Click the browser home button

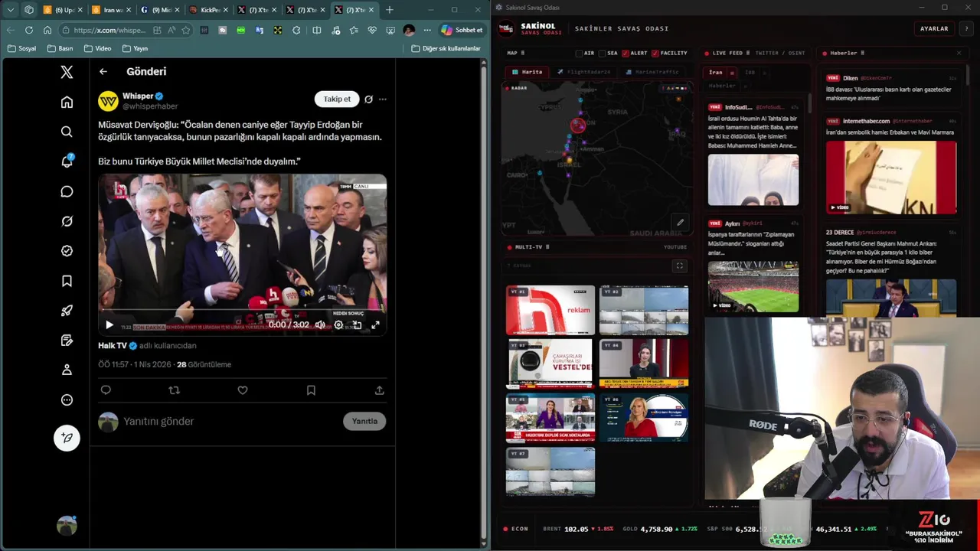click(x=47, y=30)
